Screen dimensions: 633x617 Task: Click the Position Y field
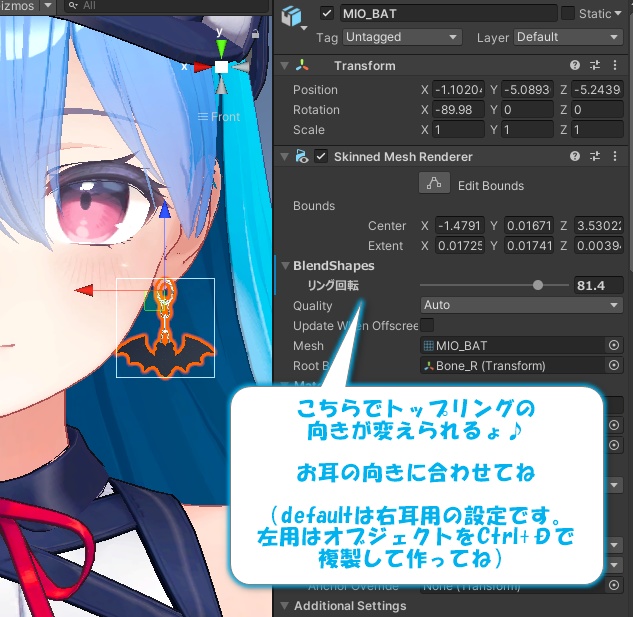click(528, 90)
